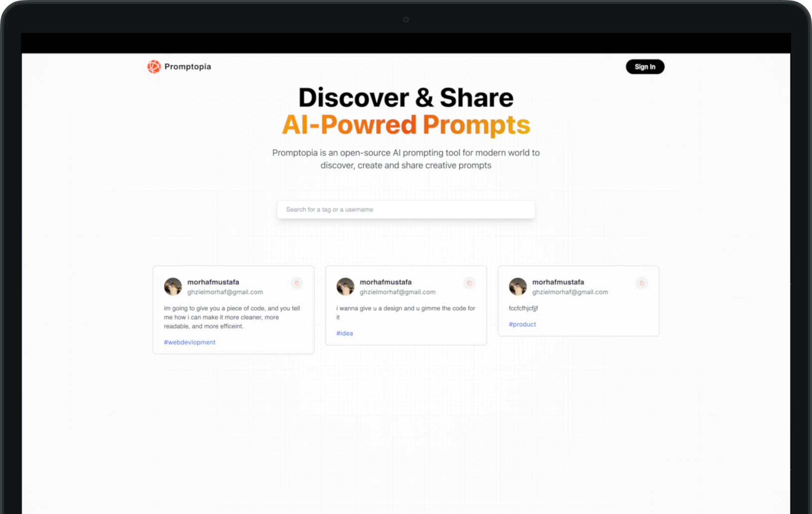Click the Promptopia brand name in the header
Viewport: 812px width, 514px height.
(187, 66)
